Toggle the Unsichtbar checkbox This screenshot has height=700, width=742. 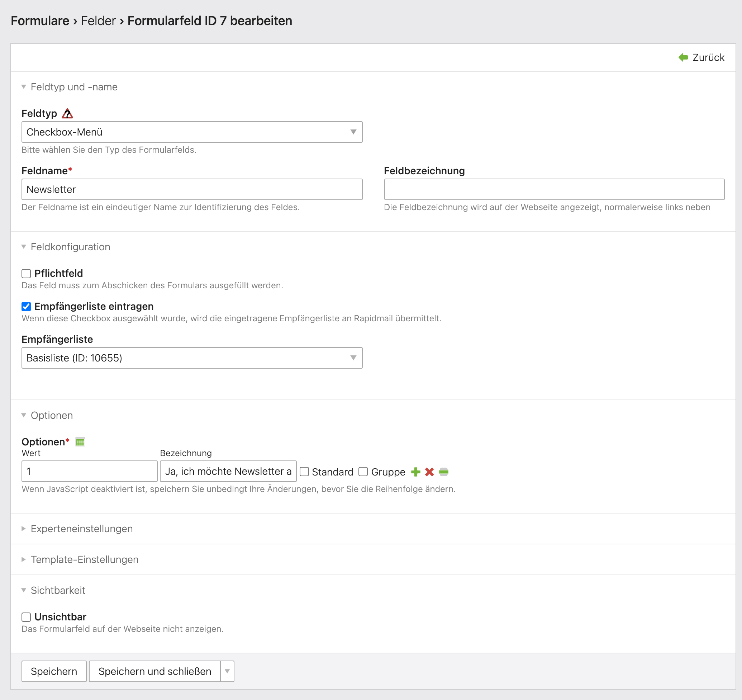coord(26,617)
